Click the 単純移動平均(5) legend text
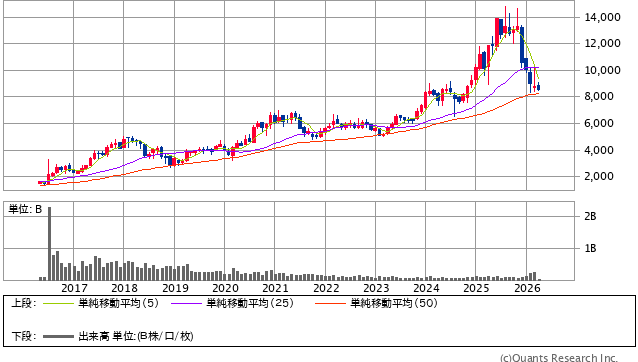This screenshot has width=638, height=362. [118, 303]
